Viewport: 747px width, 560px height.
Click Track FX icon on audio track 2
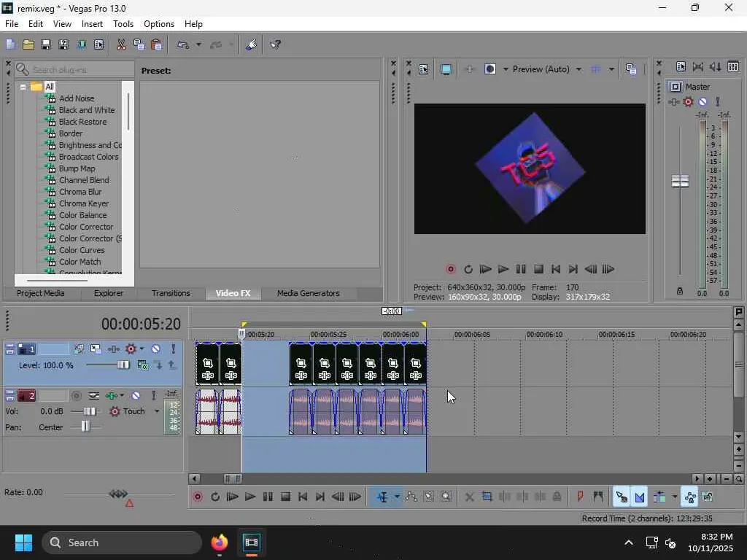tap(111, 396)
